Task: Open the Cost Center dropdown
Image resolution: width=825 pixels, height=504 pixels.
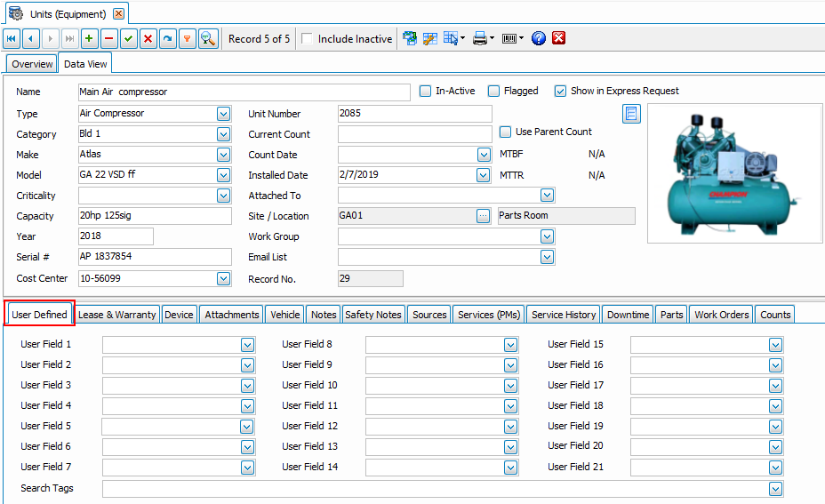Action: (224, 278)
